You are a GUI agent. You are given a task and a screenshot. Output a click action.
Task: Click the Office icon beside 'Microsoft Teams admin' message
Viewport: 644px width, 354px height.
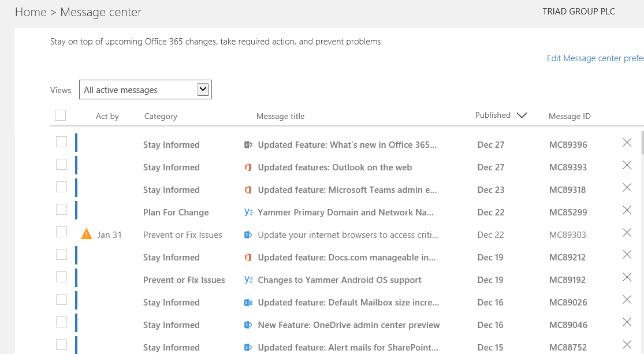pyautogui.click(x=248, y=190)
